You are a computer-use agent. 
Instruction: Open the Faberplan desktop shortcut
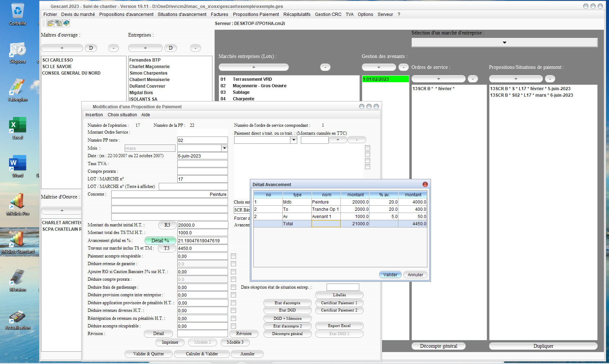[x=18, y=91]
